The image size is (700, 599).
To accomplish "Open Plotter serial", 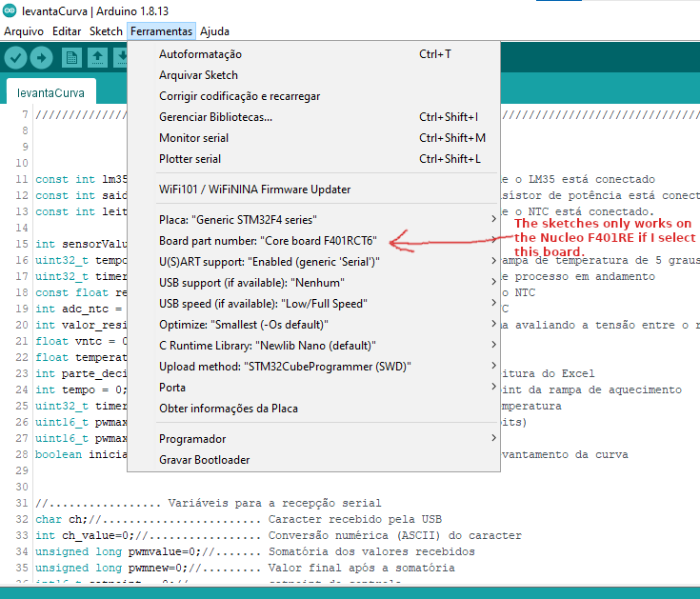I will click(313, 159).
